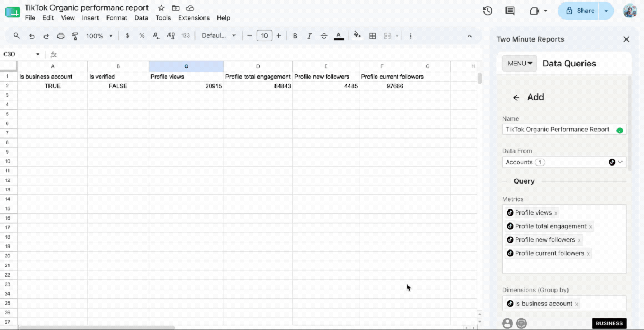The image size is (644, 330).
Task: Click the formula bar input
Action: pyautogui.click(x=269, y=55)
